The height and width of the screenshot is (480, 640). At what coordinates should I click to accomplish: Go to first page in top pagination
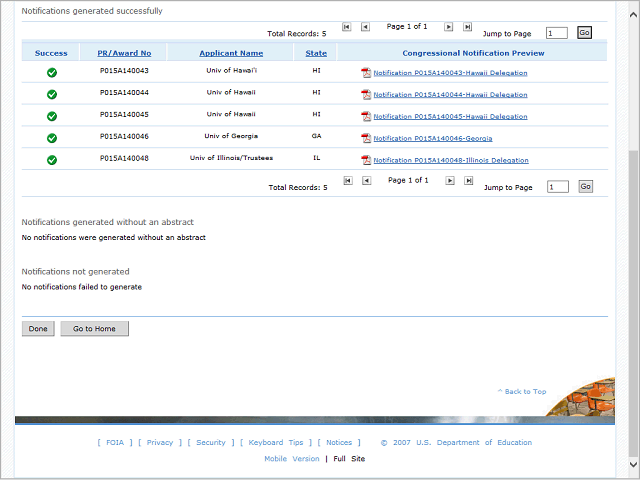tap(347, 27)
